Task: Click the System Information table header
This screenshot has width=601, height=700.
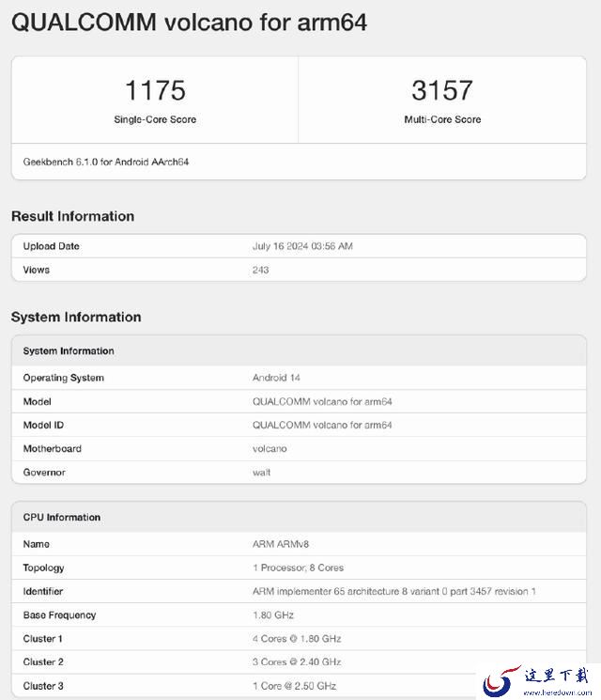Action: 299,350
